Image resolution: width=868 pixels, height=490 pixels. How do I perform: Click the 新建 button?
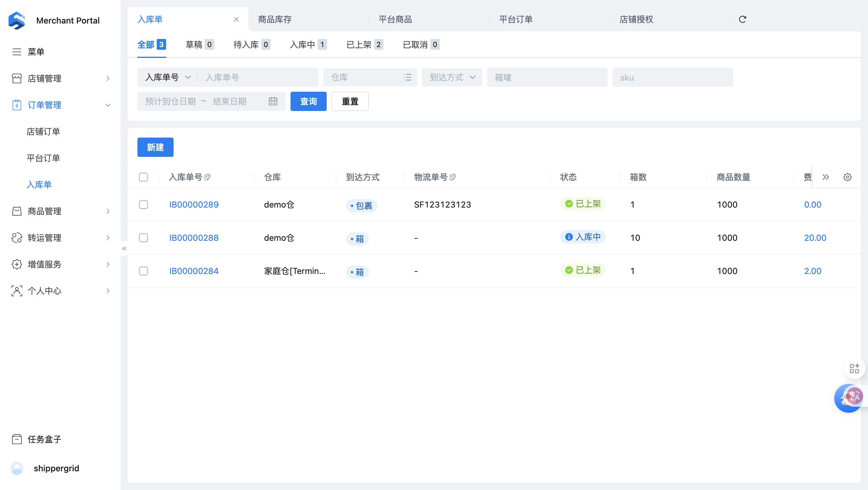point(155,147)
